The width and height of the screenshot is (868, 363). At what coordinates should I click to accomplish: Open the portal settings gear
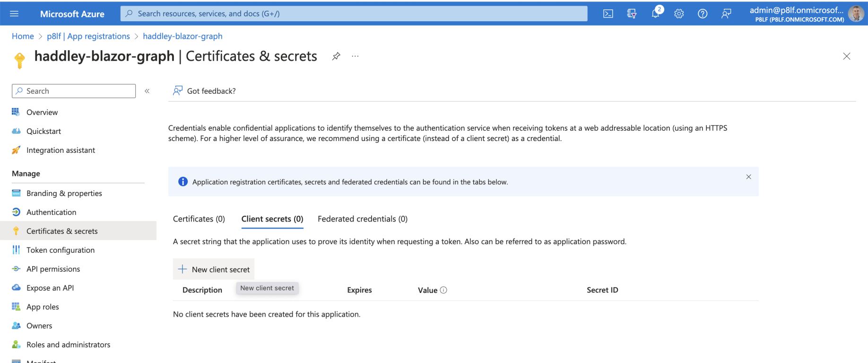679,14
